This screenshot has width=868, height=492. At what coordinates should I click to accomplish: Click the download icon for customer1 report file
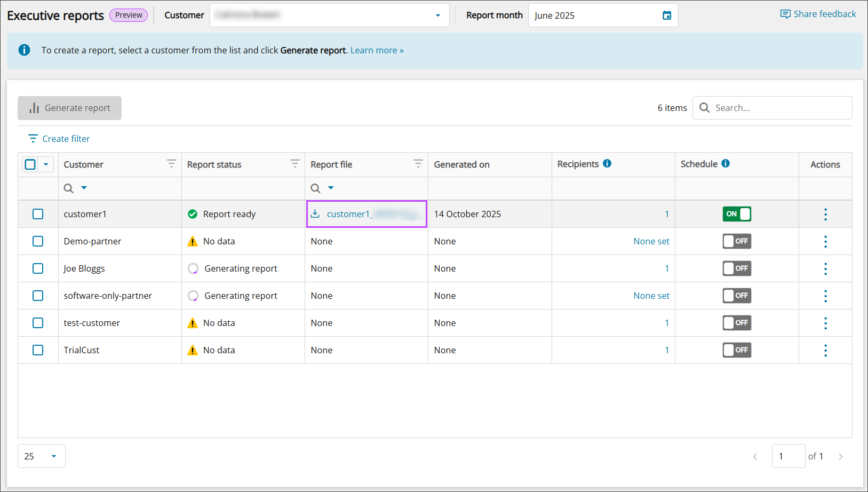315,213
